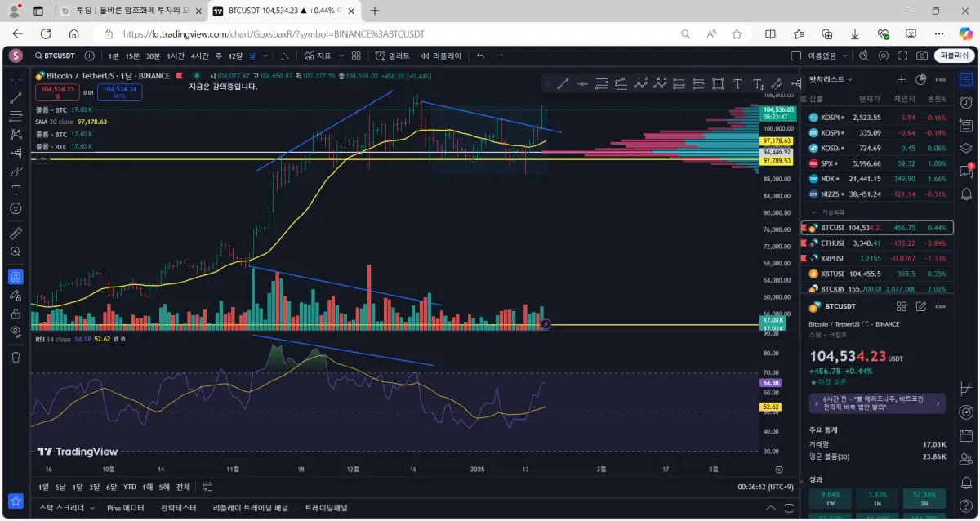The width and height of the screenshot is (980, 521).
Task: Expand the indicators favorites dropdown arrow
Action: [341, 56]
